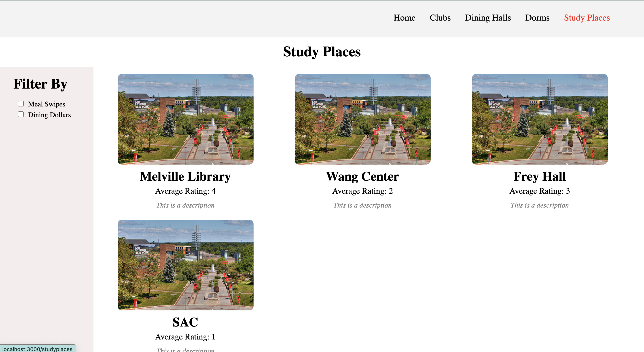Select the Melville Library title
The height and width of the screenshot is (352, 644).
click(185, 176)
